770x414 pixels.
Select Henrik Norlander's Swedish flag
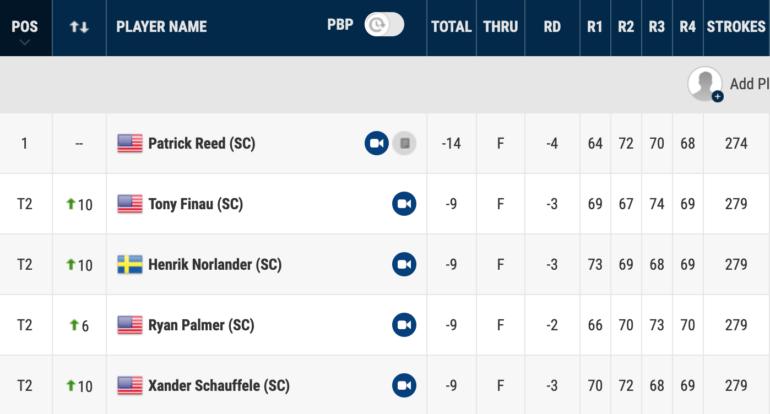[130, 264]
